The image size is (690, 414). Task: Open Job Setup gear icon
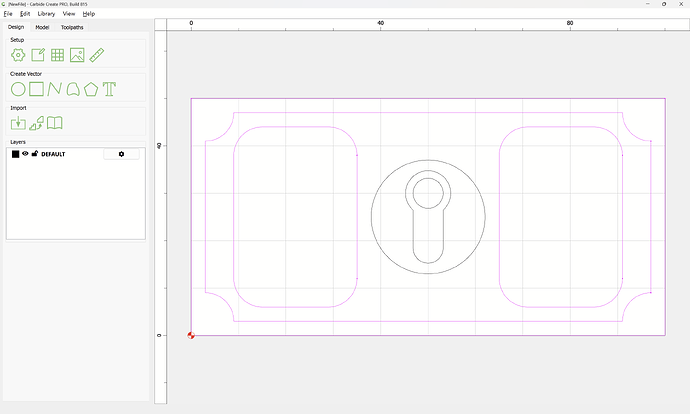18,55
